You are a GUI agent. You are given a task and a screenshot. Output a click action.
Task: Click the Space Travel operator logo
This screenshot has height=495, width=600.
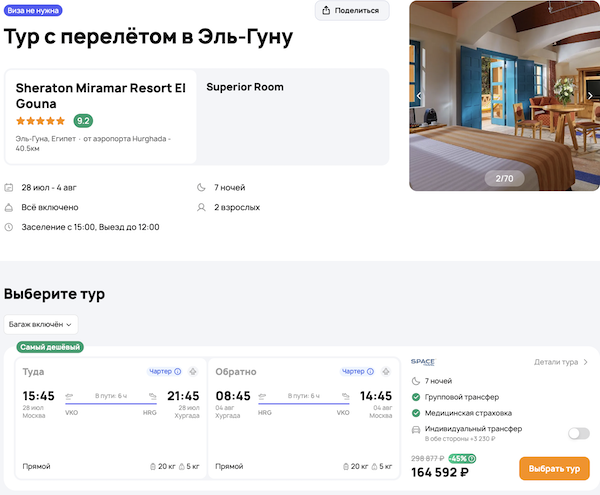click(422, 362)
